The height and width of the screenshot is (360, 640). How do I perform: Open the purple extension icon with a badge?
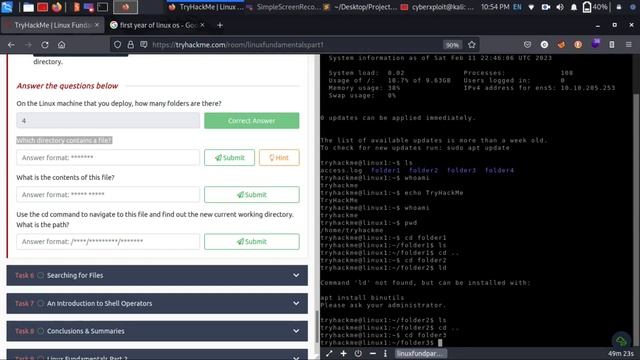click(x=596, y=44)
